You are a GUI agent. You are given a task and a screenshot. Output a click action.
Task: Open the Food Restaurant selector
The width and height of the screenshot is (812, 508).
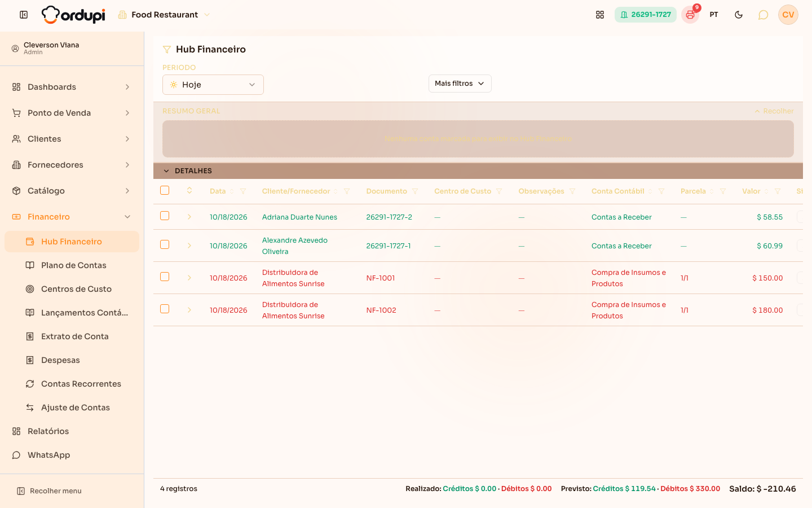(164, 15)
